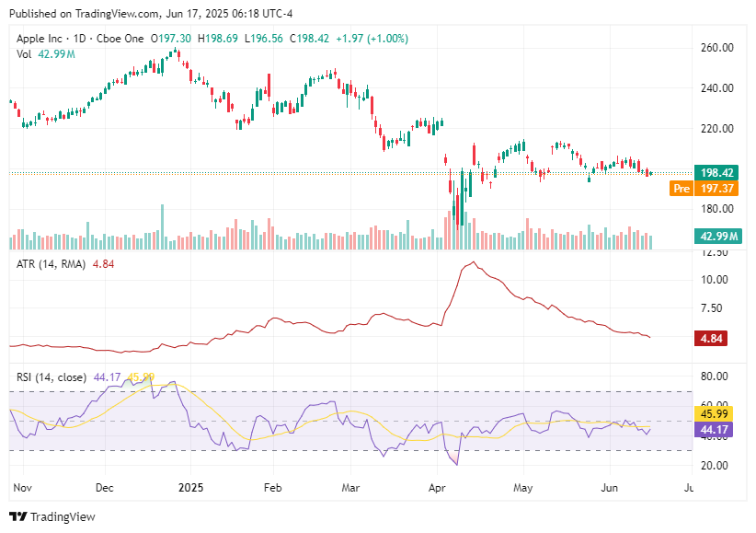Click the TradingView logo icon
Image resolution: width=756 pixels, height=533 pixels.
coord(17,516)
